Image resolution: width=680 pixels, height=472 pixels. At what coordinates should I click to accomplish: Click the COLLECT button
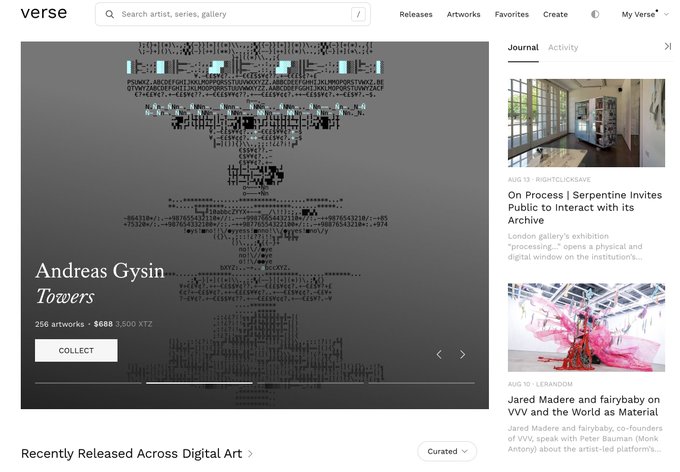76,351
